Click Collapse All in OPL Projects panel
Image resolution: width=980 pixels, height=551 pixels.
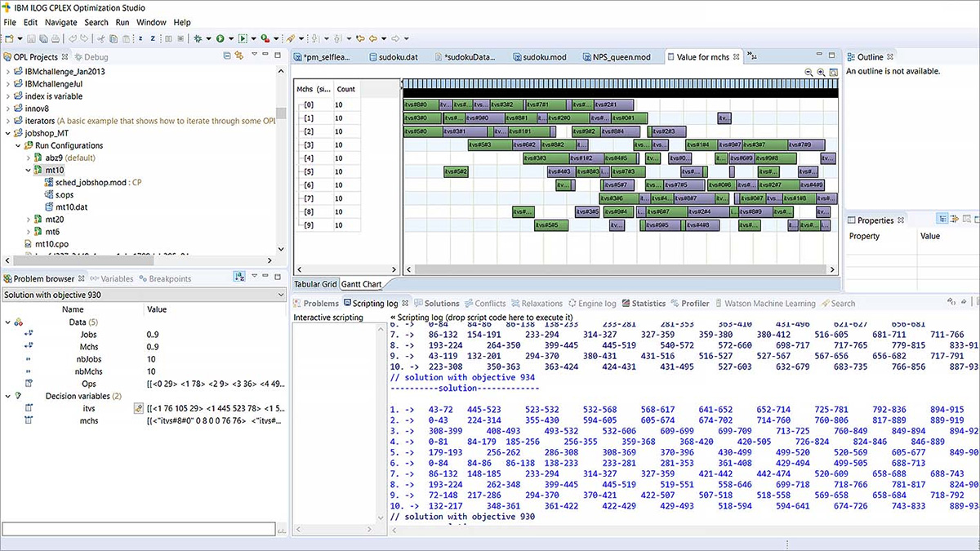coord(227,56)
